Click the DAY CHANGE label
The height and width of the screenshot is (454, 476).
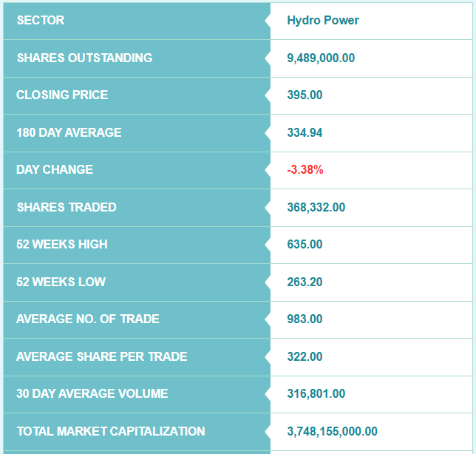click(55, 170)
